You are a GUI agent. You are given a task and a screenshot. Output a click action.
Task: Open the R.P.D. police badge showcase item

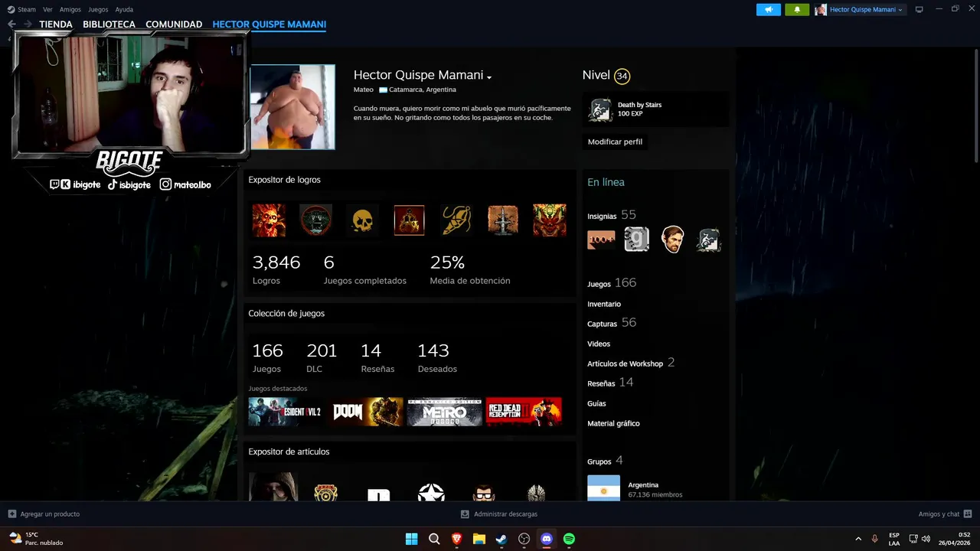[326, 491]
